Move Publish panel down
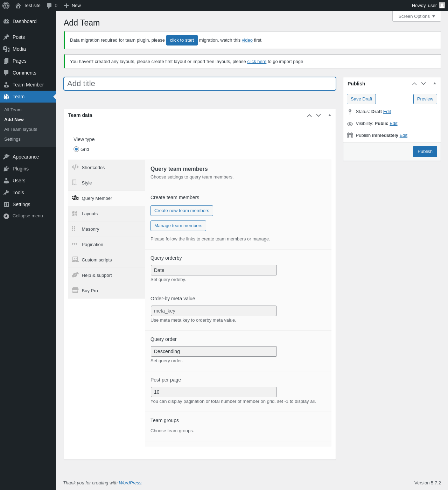Viewport: 448px width, 490px height. tap(423, 84)
